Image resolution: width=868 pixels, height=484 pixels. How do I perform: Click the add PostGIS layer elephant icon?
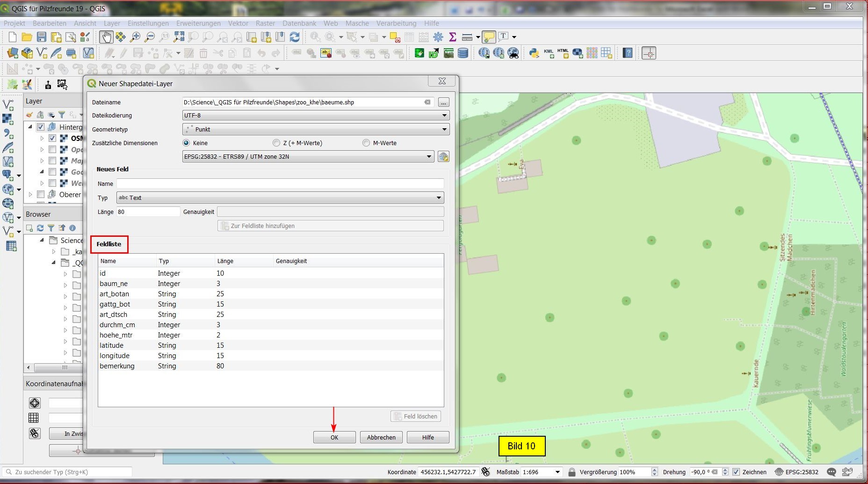(x=8, y=175)
